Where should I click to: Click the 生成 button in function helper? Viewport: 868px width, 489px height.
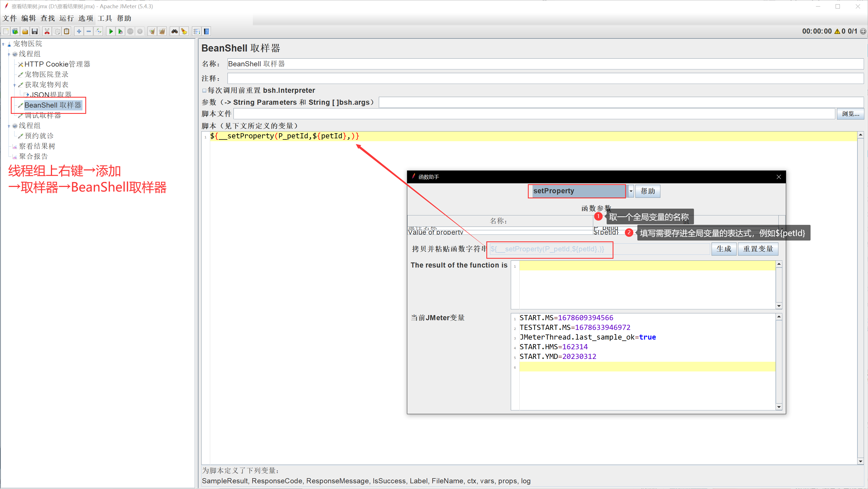click(x=724, y=249)
